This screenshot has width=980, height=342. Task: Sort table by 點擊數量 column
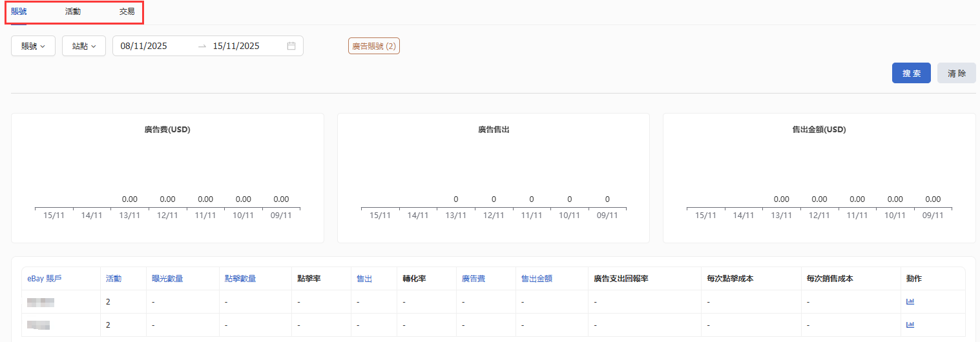point(240,279)
